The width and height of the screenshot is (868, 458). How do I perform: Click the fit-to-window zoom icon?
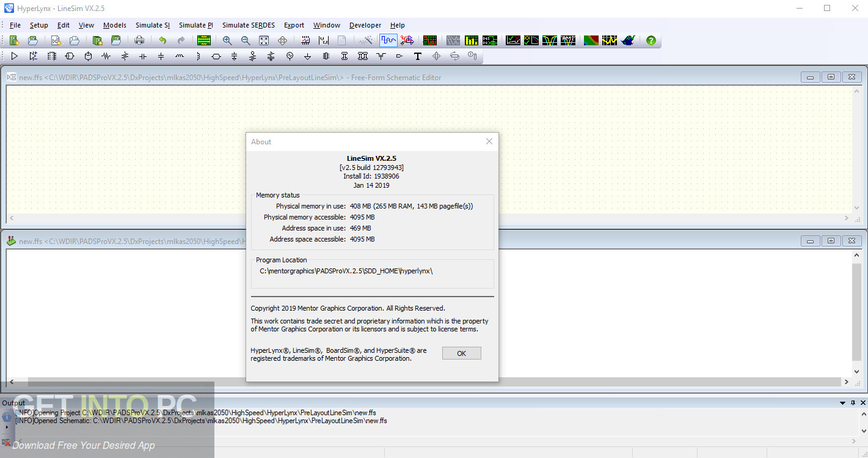click(264, 40)
